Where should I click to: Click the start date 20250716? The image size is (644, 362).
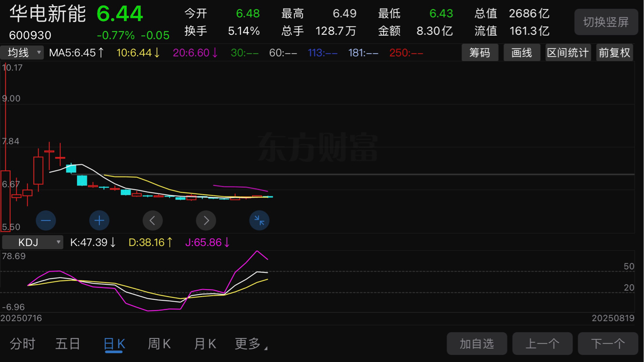coord(21,318)
